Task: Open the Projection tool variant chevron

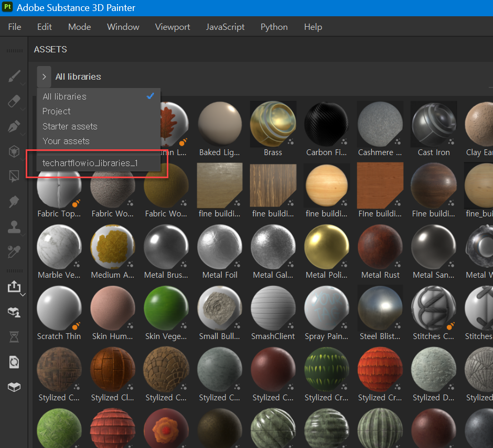Action: (x=23, y=134)
